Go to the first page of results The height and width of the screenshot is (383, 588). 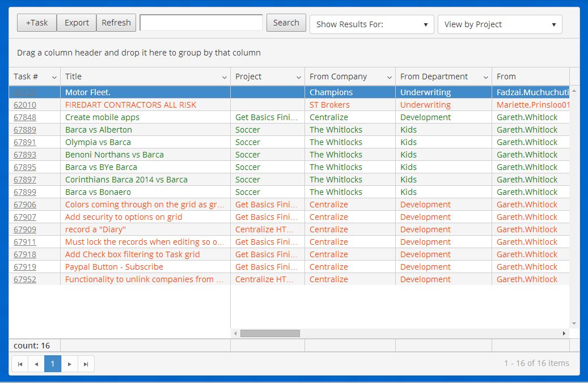point(20,364)
